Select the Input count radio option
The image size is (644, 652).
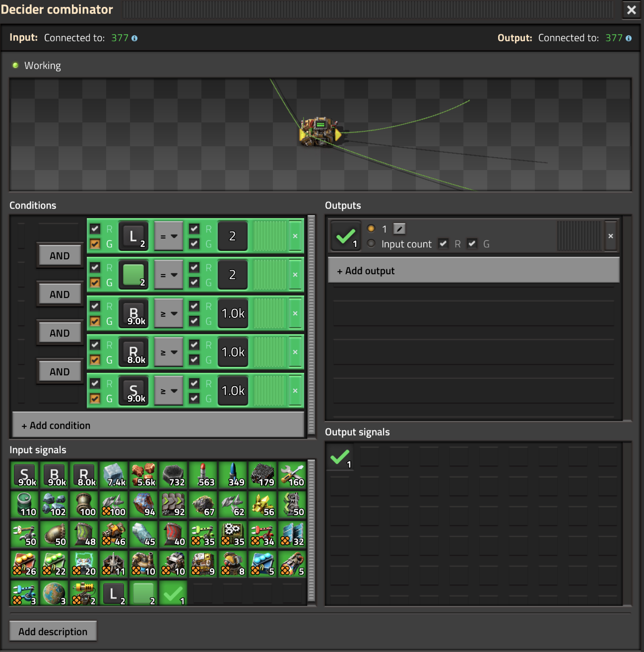coord(371,243)
